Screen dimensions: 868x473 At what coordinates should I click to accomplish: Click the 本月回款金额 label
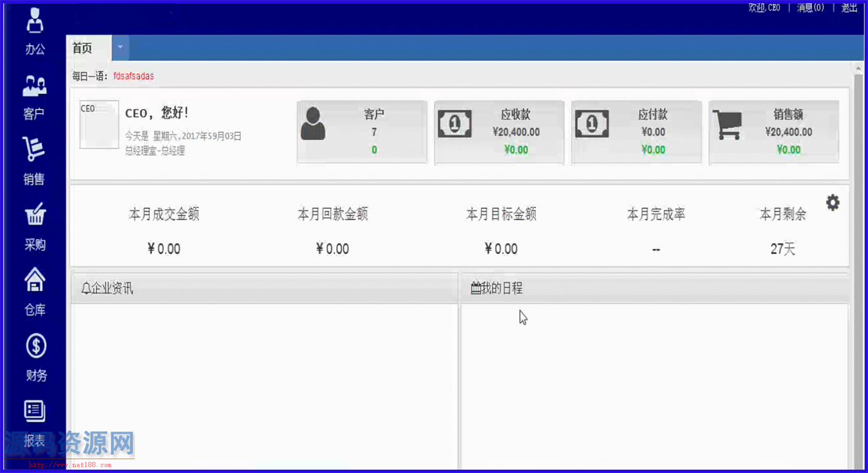tap(333, 214)
